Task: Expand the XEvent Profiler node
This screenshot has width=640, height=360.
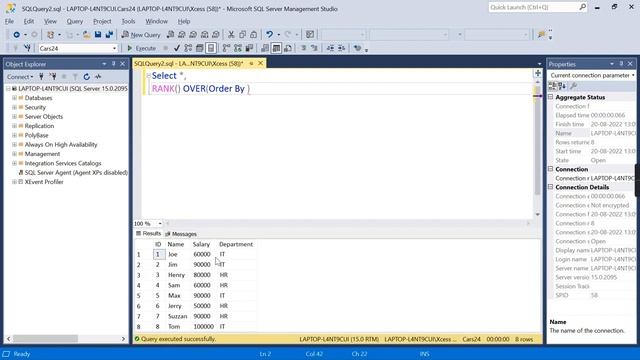Action: click(x=14, y=182)
